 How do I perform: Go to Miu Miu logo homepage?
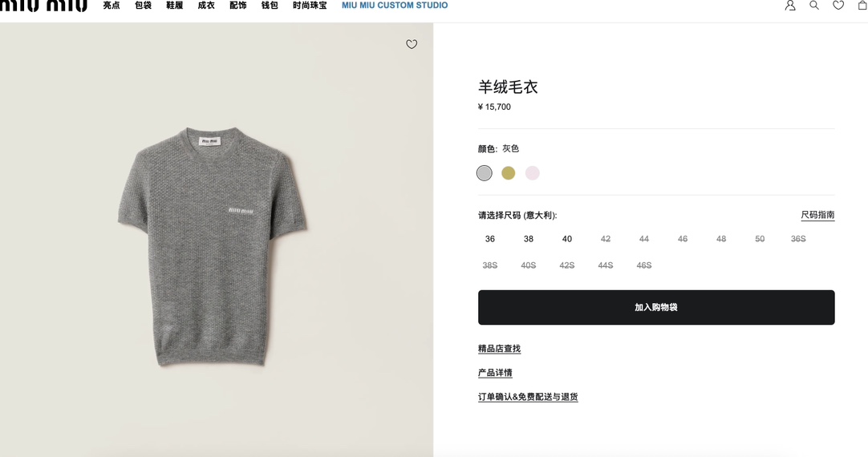pyautogui.click(x=44, y=6)
